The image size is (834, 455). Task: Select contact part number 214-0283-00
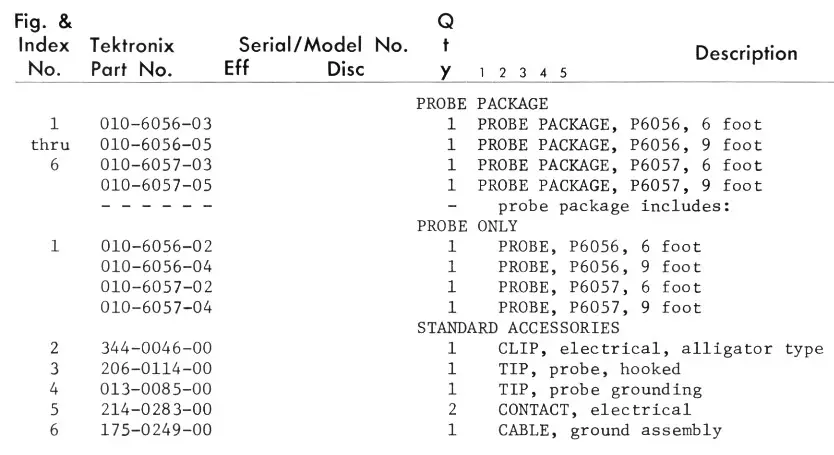click(x=157, y=409)
